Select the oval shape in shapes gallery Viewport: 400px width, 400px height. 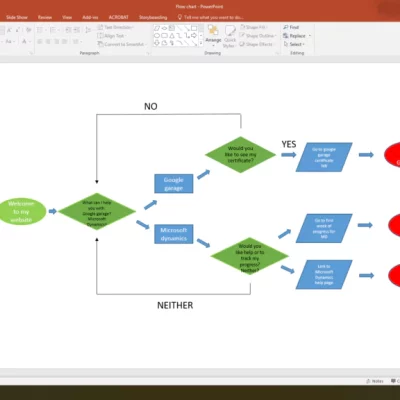click(156, 35)
